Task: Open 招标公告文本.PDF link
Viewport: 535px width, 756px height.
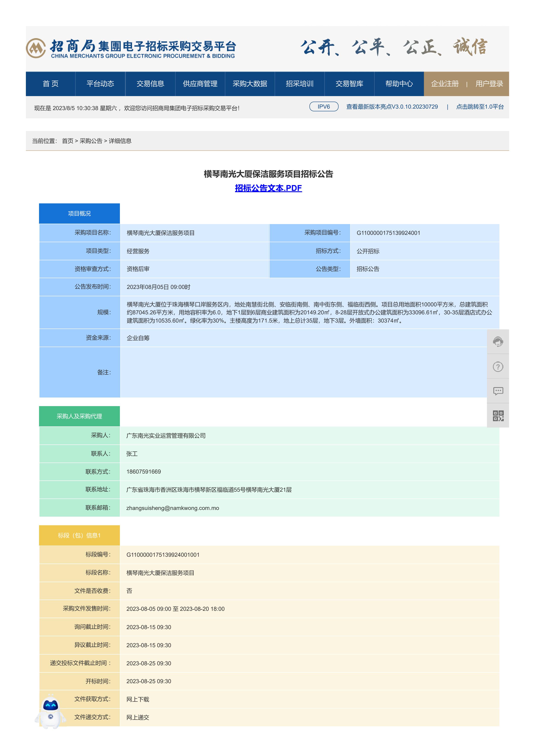Action: point(268,188)
